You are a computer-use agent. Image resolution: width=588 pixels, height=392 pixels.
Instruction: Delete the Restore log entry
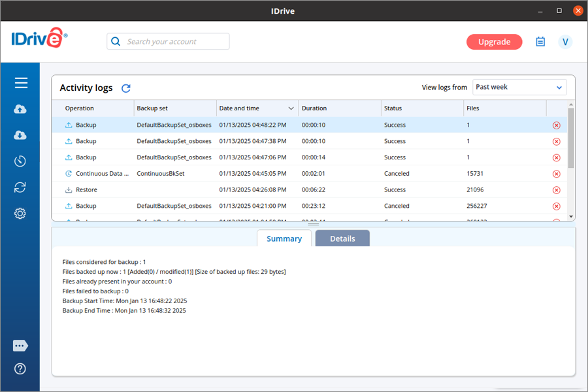click(557, 190)
